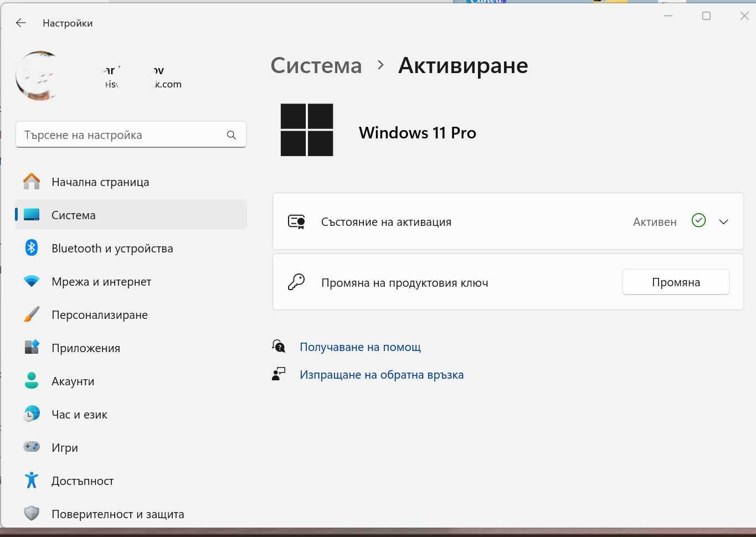Click the product key icon
Screen dimensions: 756x537
296,282
